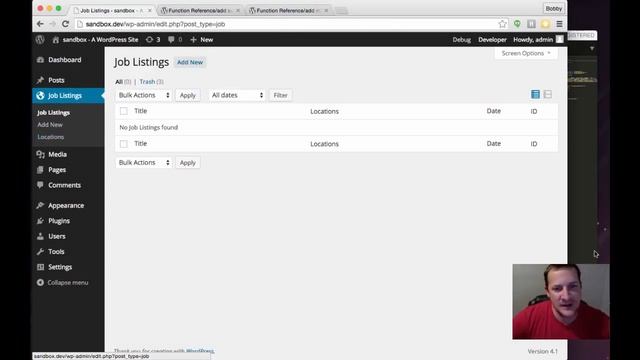Open the All dates dropdown
Viewport: 640px width, 360px height.
[x=237, y=95]
